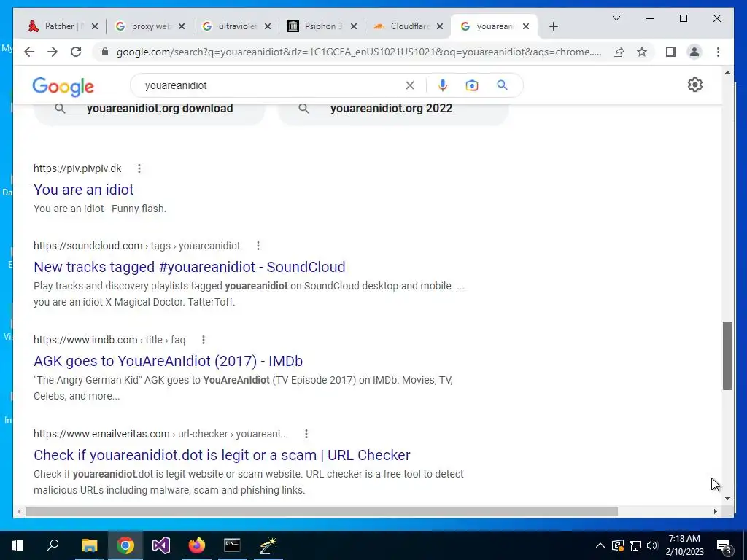Close the Psiphon 3 tab
747x560 pixels.
[x=354, y=26]
